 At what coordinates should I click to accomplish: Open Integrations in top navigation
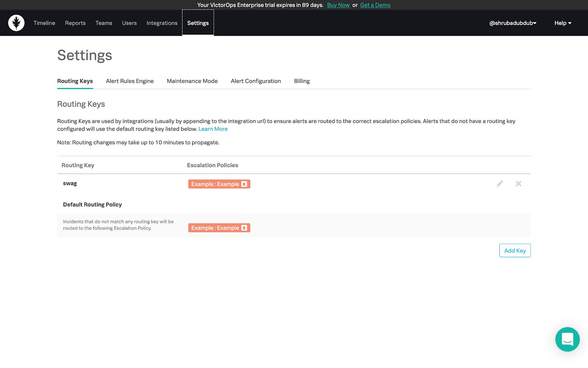point(162,23)
